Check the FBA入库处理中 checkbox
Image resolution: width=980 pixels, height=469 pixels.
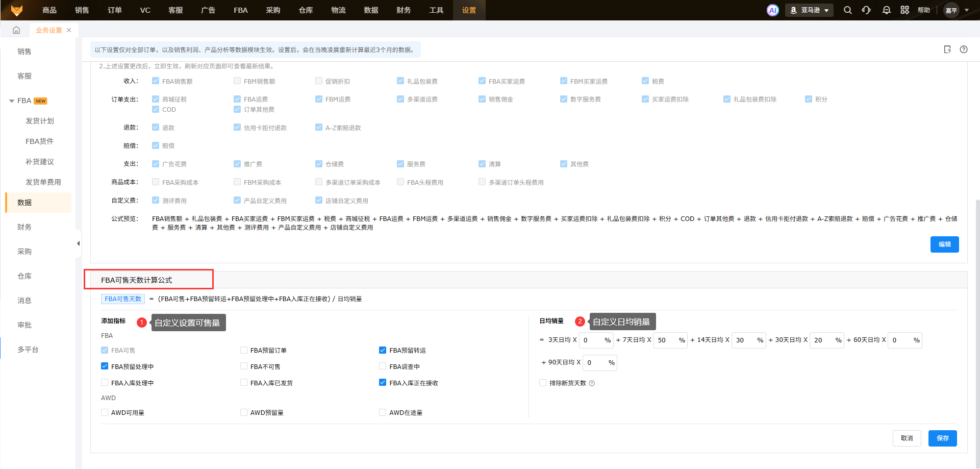[x=105, y=383]
